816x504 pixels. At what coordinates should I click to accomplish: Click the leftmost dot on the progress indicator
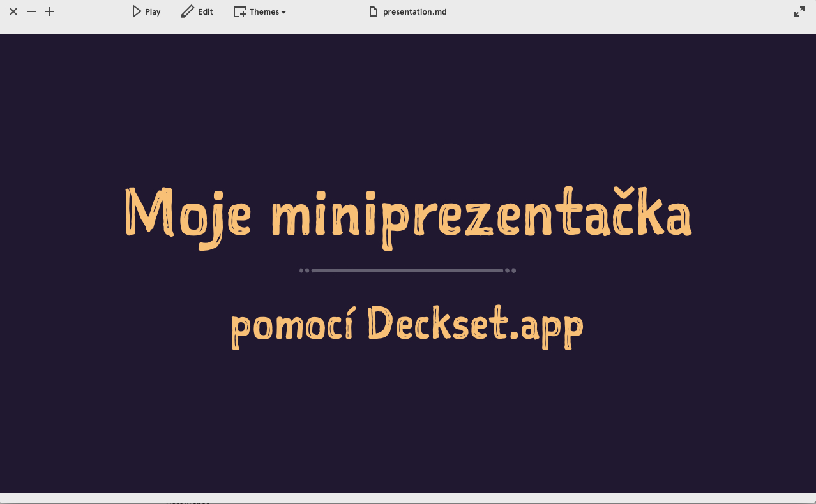tap(301, 270)
